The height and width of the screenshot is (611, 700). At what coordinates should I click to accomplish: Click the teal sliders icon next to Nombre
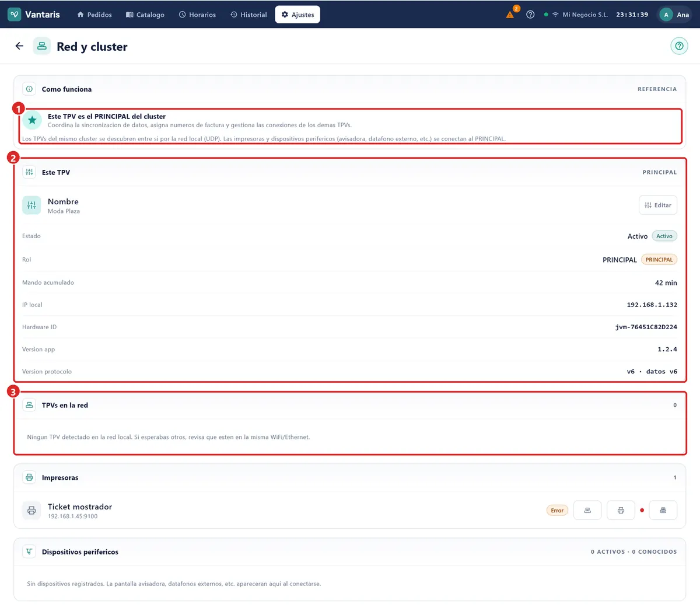click(x=32, y=205)
